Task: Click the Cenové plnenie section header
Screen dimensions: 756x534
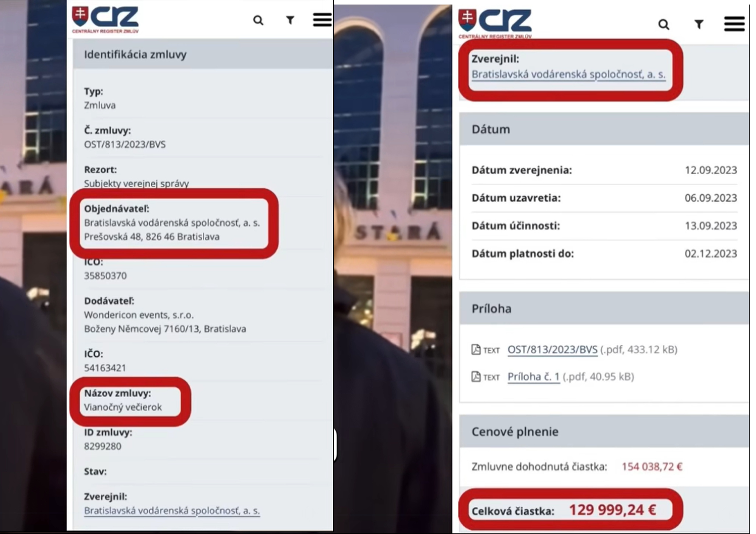Action: tap(604, 431)
